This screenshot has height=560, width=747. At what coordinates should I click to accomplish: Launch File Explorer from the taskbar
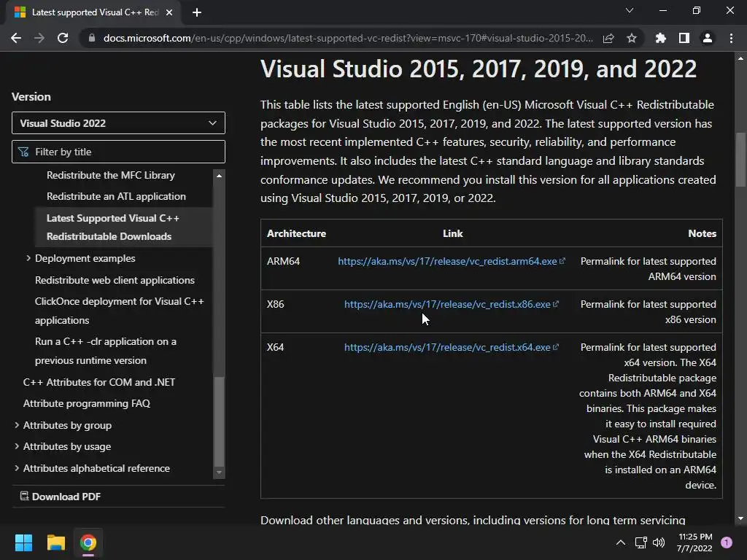pyautogui.click(x=55, y=542)
